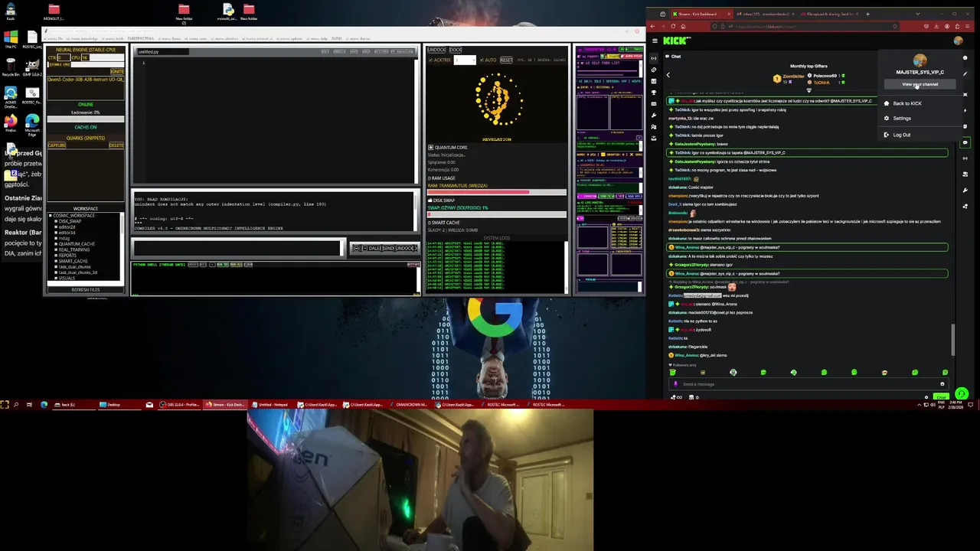The height and width of the screenshot is (551, 980).
Task: Click the pencil edit icon in right sidebar
Action: (x=965, y=73)
